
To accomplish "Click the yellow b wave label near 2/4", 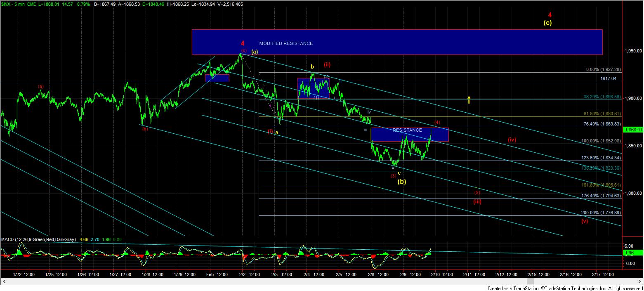I will pos(312,66).
